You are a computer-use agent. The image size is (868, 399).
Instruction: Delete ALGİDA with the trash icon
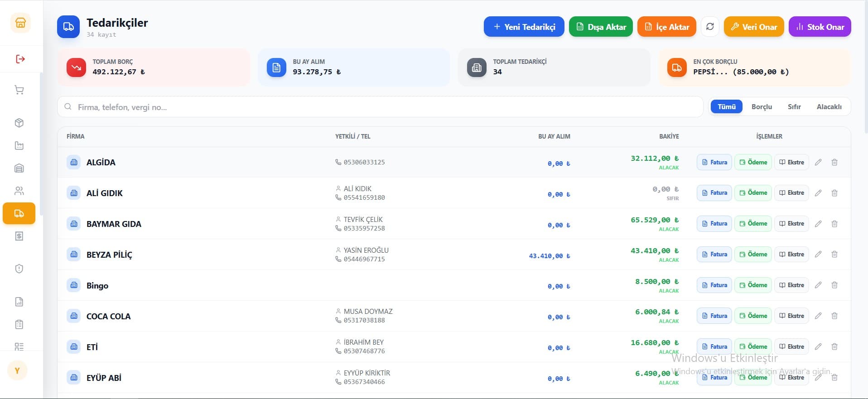click(x=834, y=162)
